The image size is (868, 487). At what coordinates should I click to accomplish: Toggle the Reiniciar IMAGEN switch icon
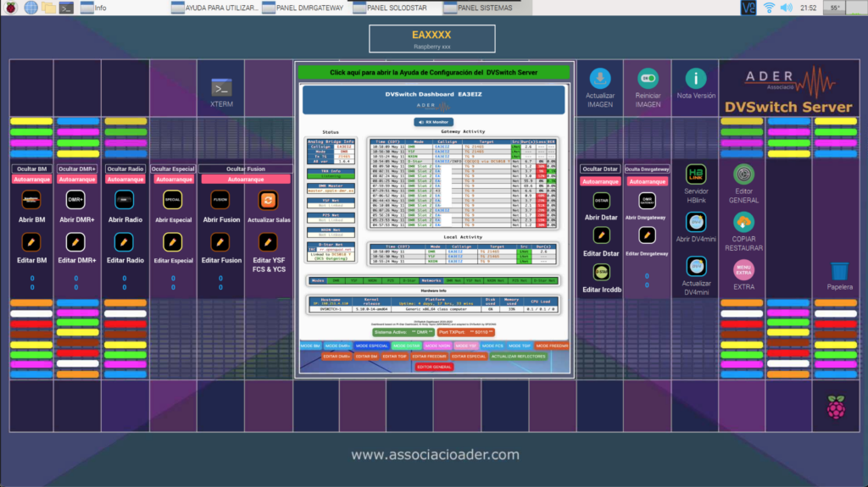coord(648,79)
